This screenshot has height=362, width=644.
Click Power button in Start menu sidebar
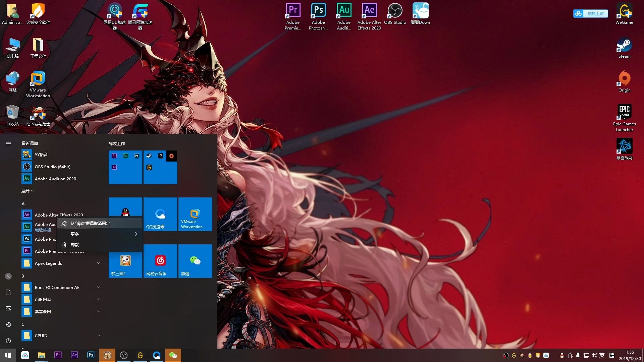pos(8,341)
